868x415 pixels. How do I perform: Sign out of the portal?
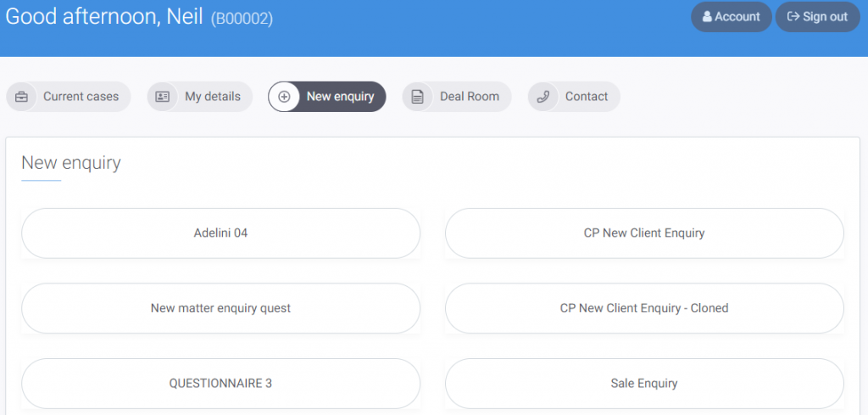pyautogui.click(x=818, y=17)
